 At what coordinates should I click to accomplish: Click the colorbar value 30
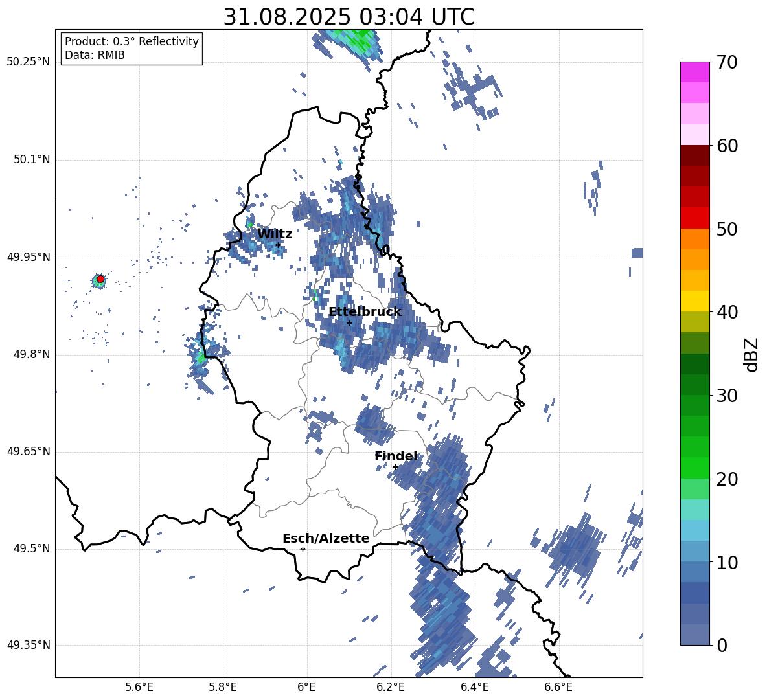727,396
